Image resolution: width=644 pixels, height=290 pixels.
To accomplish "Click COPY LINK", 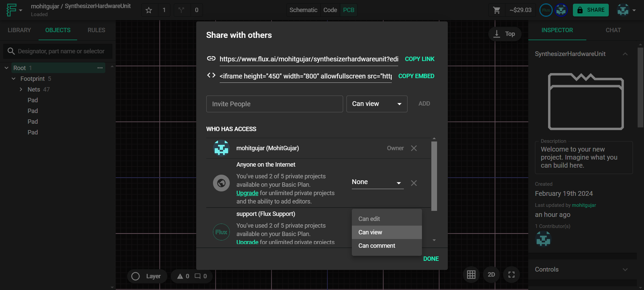I will pos(420,59).
